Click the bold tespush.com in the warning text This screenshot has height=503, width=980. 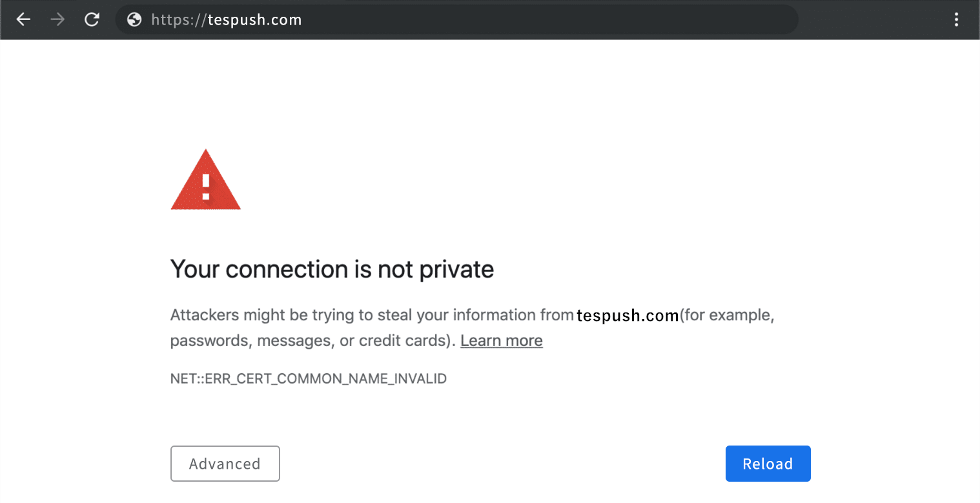(628, 316)
